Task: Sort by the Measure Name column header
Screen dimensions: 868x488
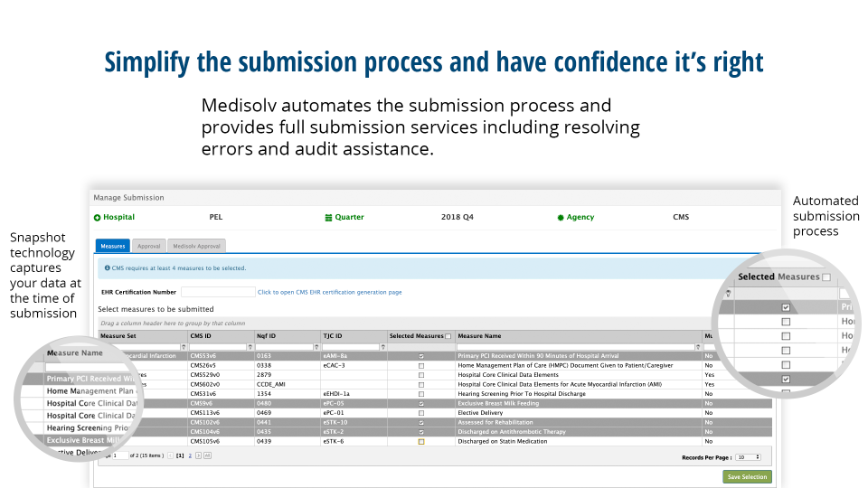Action: pyautogui.click(x=479, y=336)
